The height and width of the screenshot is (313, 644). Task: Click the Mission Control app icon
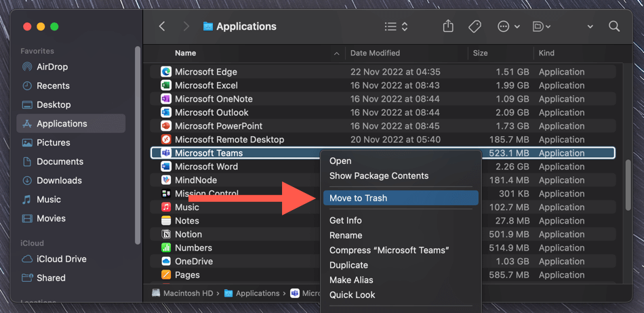(x=166, y=194)
